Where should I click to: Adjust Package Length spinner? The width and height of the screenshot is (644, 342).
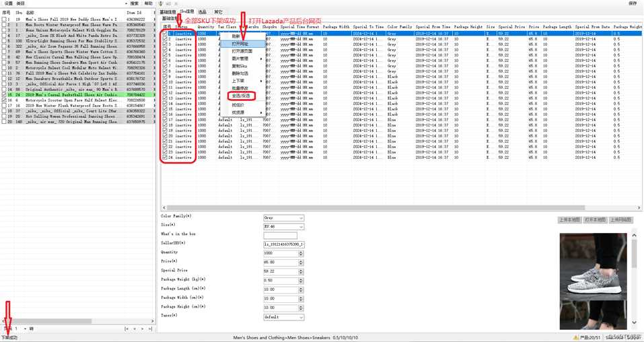[x=301, y=289]
